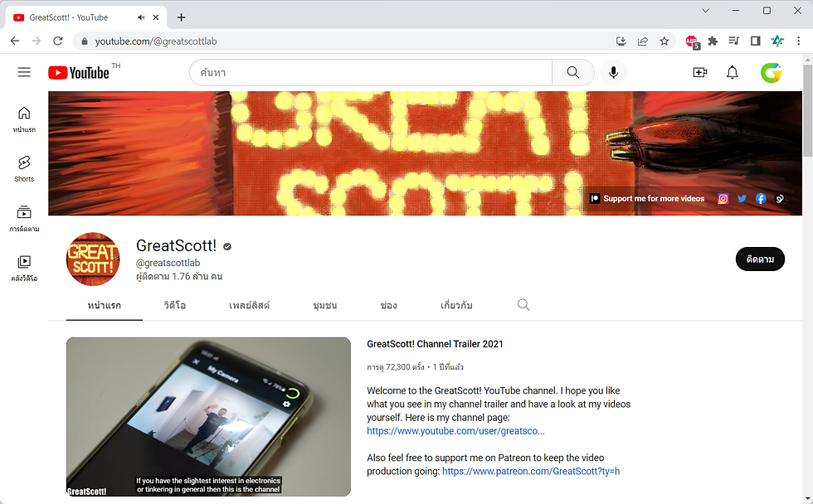Image resolution: width=813 pixels, height=504 pixels.
Task: Click the subscriber count 1.76 ล้าน คน
Action: tap(179, 276)
